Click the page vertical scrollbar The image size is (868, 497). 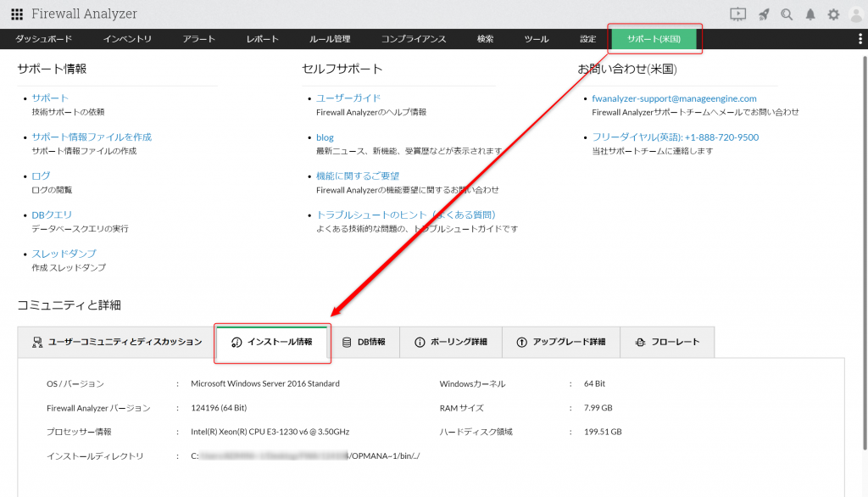tap(865, 252)
